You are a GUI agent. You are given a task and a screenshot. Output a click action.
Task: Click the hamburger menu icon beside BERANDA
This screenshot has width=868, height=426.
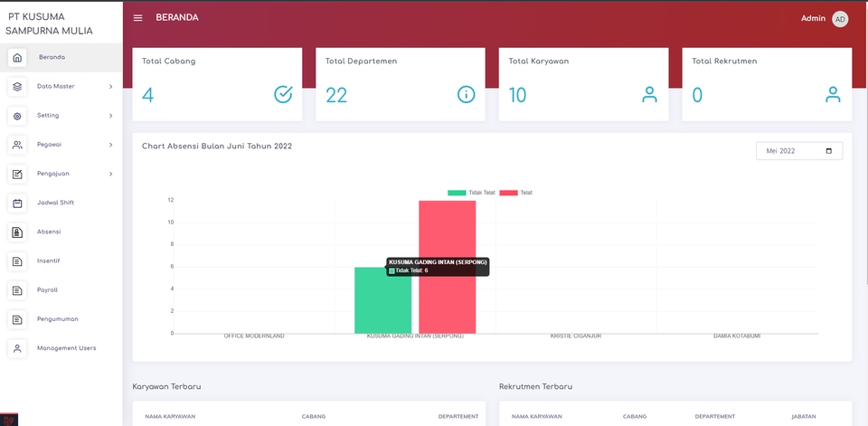coord(137,18)
